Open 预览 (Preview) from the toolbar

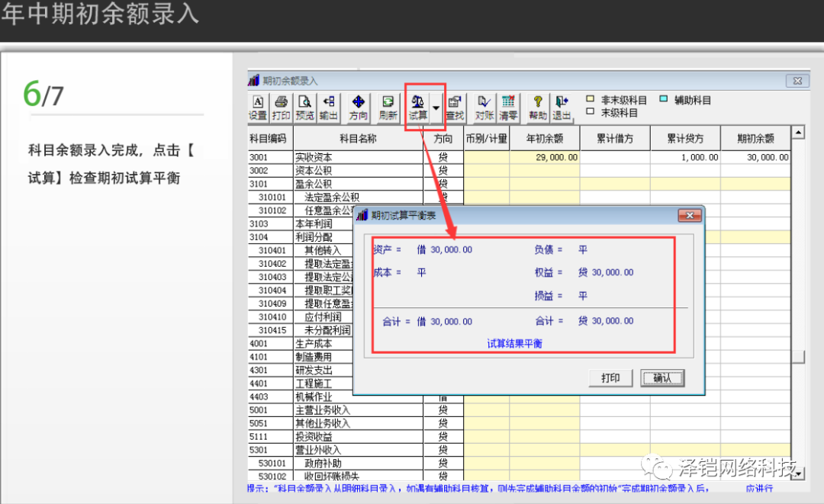[304, 108]
